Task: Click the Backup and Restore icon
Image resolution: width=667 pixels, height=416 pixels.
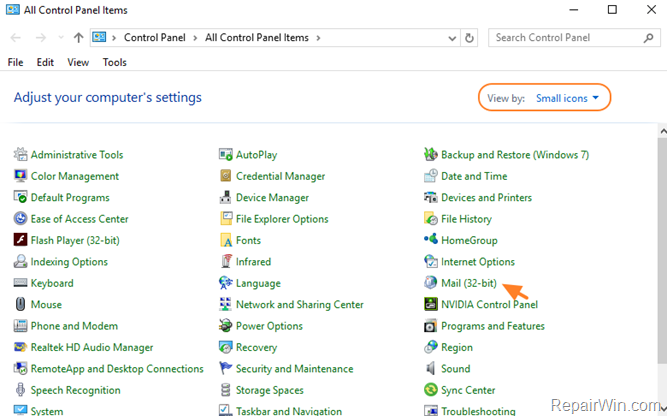Action: (x=431, y=154)
